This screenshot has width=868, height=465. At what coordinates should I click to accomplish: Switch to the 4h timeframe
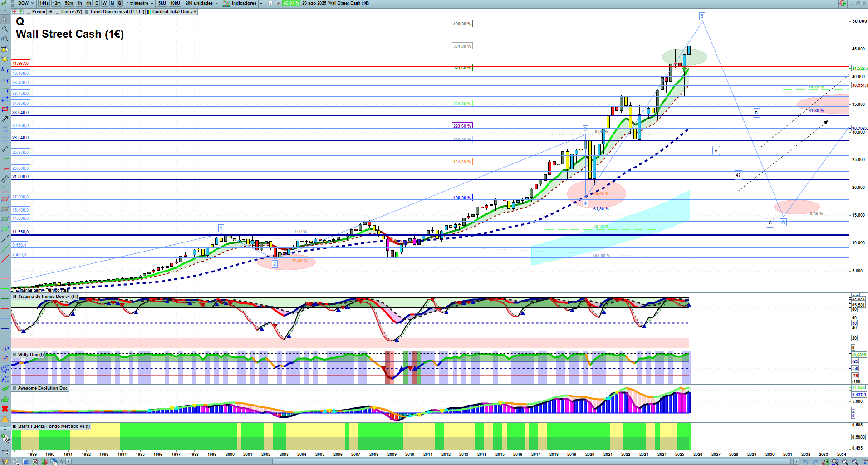(x=88, y=3)
